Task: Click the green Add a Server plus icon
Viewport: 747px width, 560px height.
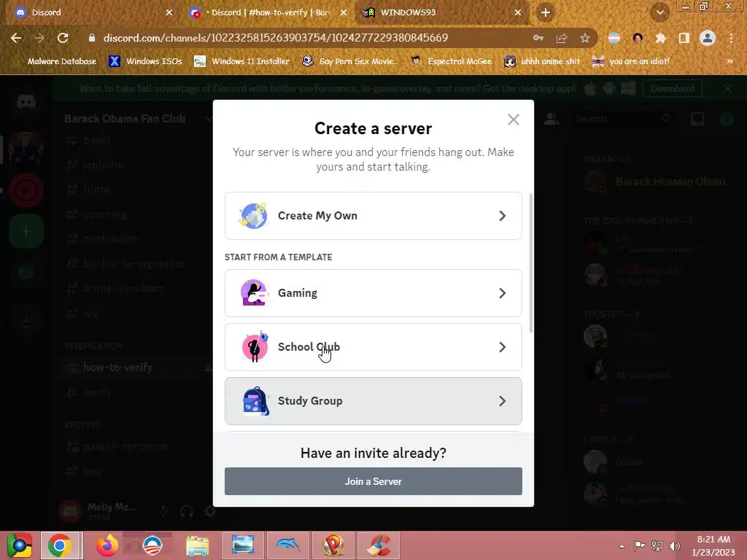Action: click(26, 231)
